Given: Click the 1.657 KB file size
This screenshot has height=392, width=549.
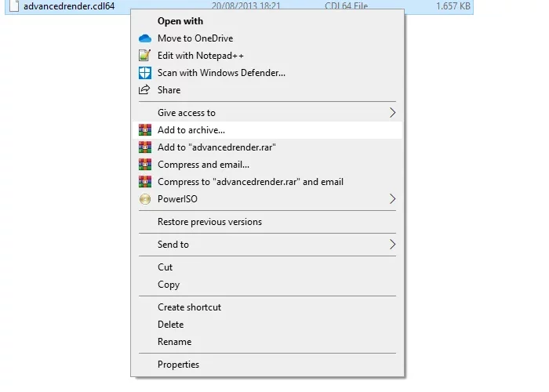Looking at the screenshot, I should point(453,6).
